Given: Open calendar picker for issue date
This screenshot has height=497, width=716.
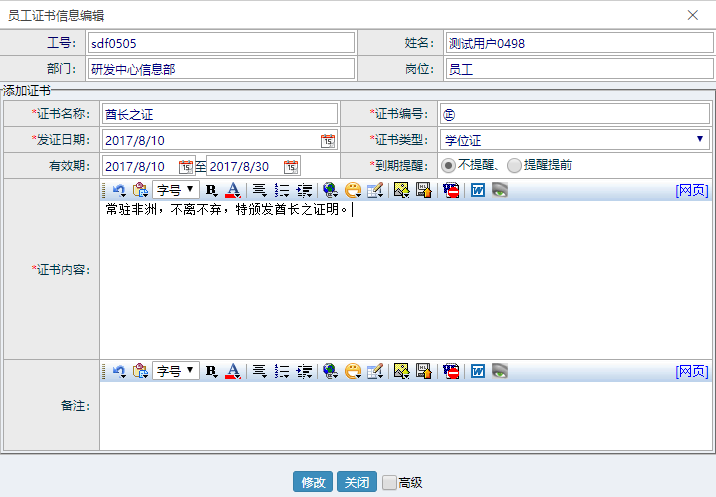Looking at the screenshot, I should pyautogui.click(x=328, y=141).
